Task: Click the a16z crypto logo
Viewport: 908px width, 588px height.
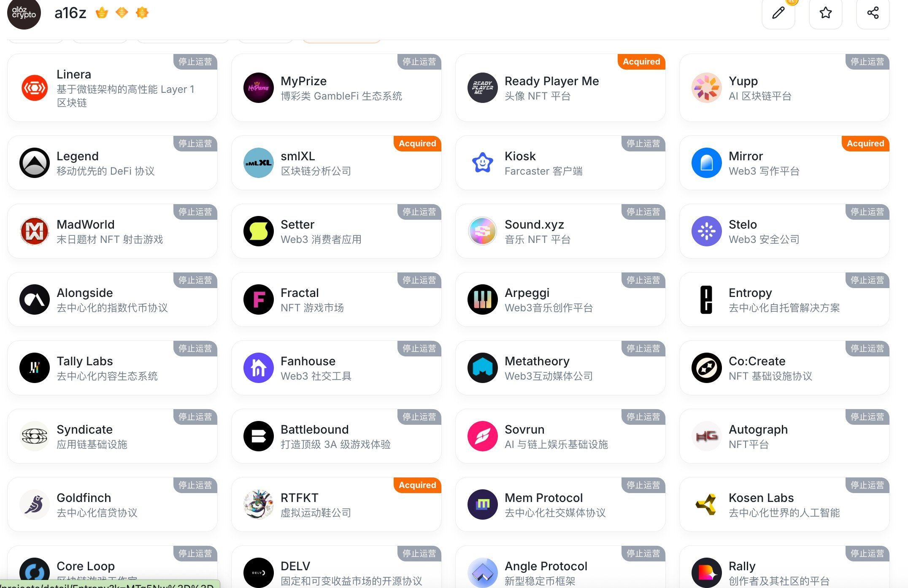Action: [24, 13]
